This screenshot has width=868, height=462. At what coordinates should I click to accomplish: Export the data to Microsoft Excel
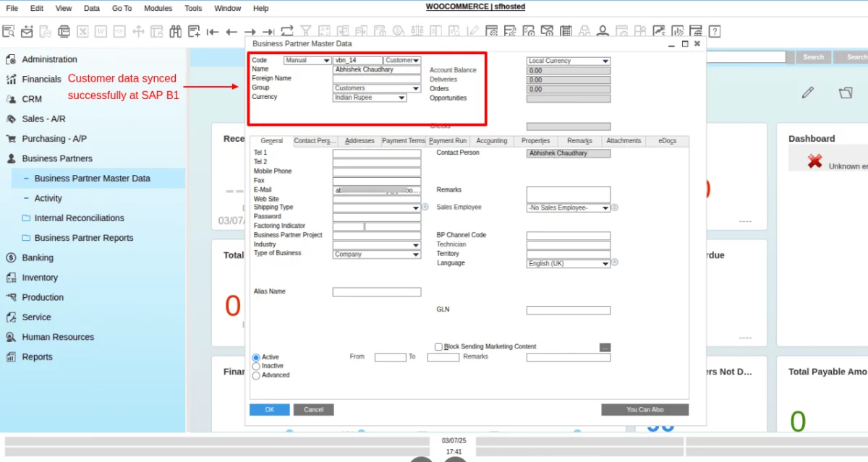click(x=81, y=31)
